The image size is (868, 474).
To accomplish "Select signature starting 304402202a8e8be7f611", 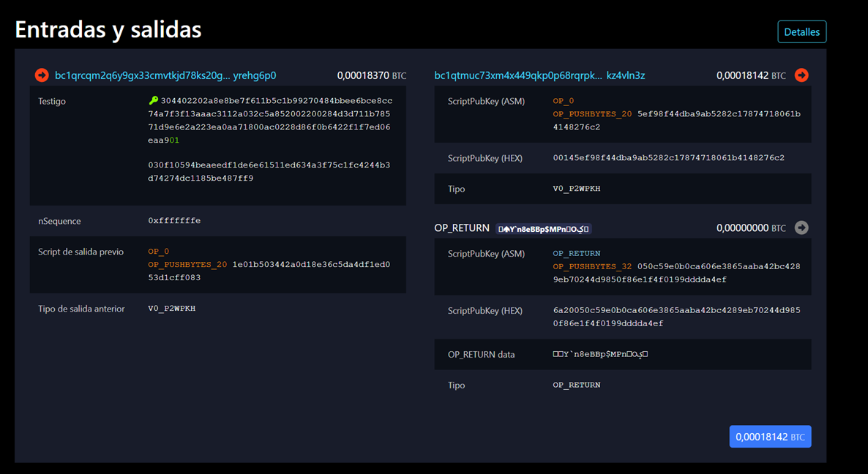I will click(270, 121).
